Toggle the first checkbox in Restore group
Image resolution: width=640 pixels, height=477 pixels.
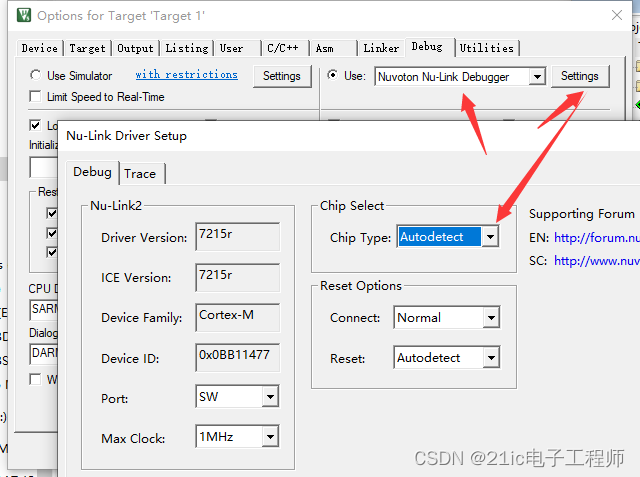click(x=52, y=213)
